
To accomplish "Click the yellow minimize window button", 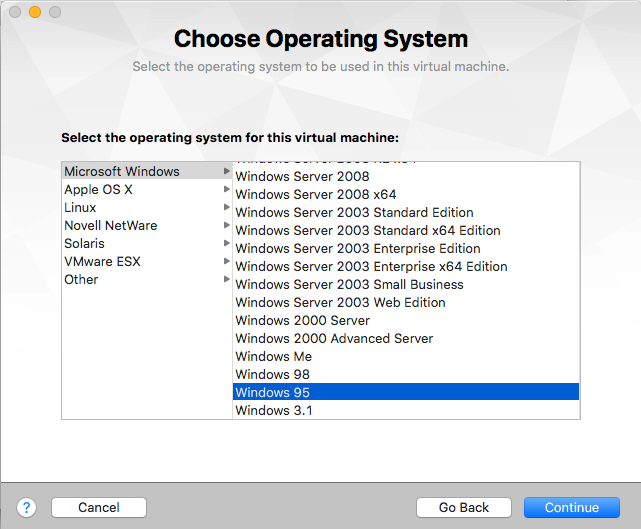I will (35, 12).
